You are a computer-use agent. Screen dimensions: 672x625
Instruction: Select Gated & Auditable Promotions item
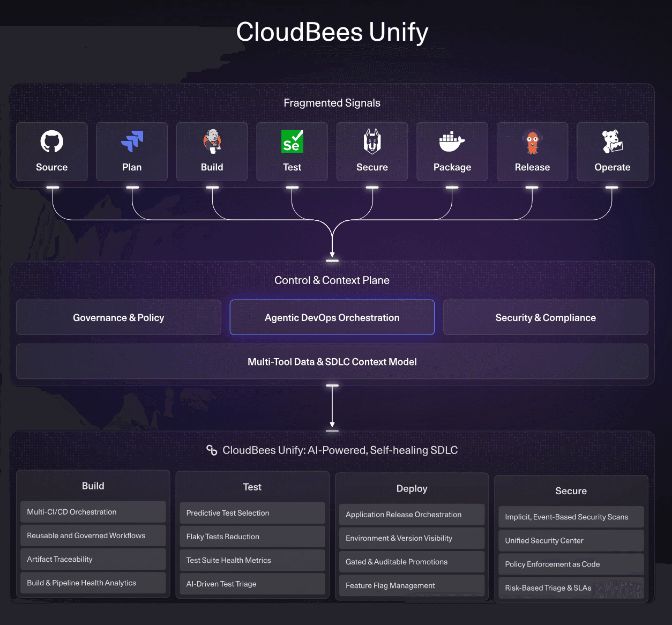[x=412, y=562]
